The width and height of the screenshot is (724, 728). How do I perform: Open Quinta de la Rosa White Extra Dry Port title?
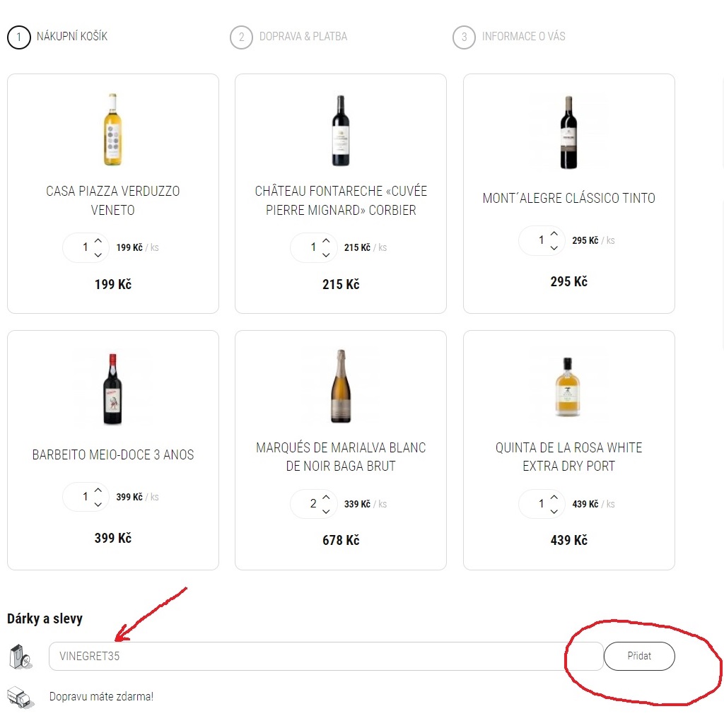click(568, 457)
